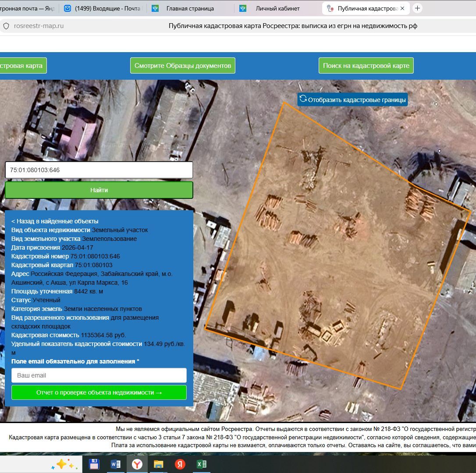The image size is (476, 473).
Task: Click the date value 2026-04-17
Action: click(x=78, y=247)
